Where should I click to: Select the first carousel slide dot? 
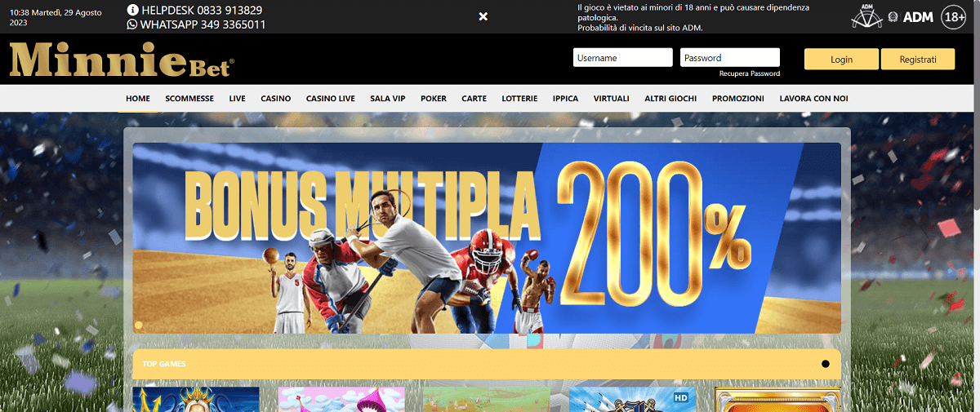pyautogui.click(x=139, y=325)
